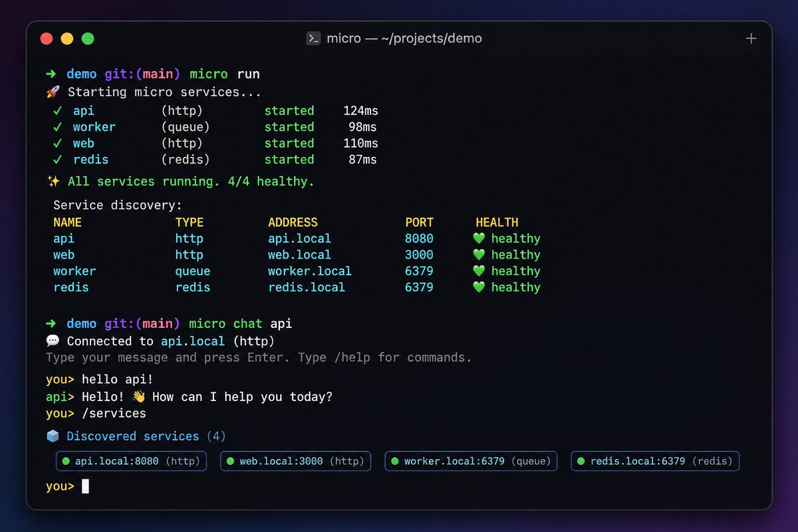
Task: Click the Service discovery: heading
Action: (118, 206)
